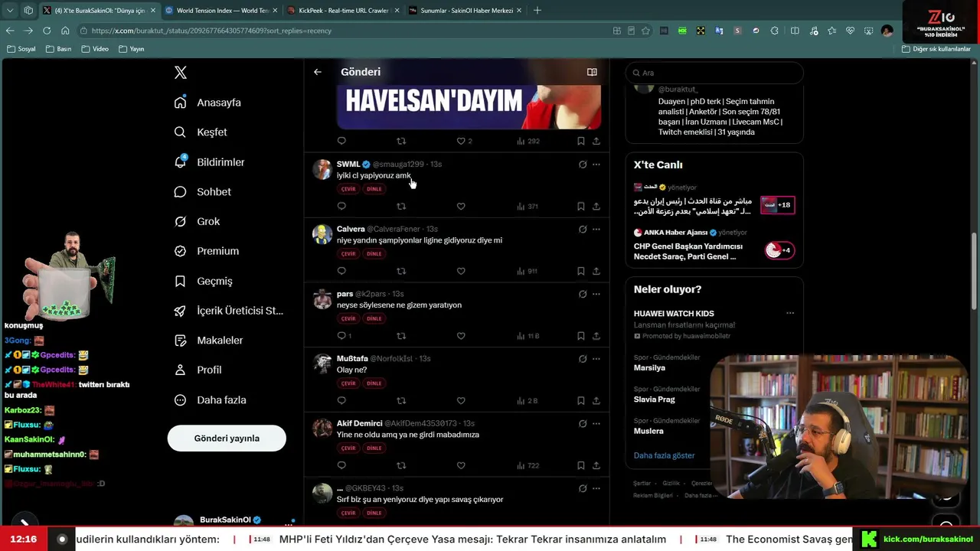Click Grok explain icon on SWML's reply
This screenshot has height=551, width=980.
(x=583, y=165)
